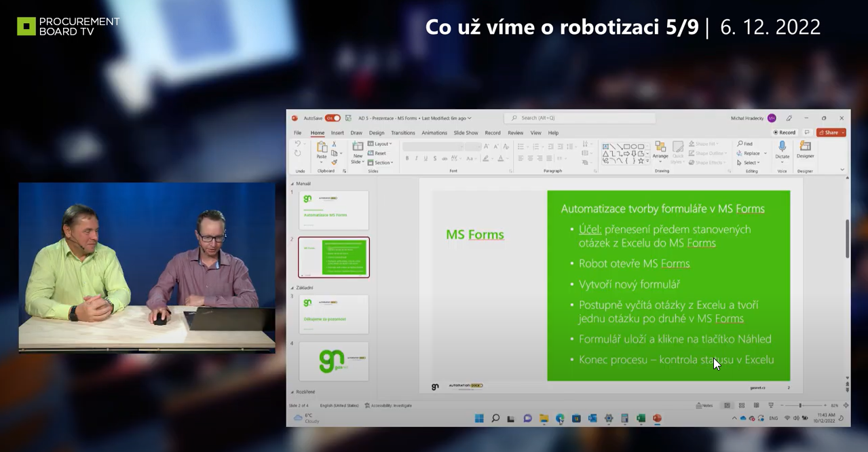868x452 pixels.
Task: Click the Increase Font Size icon
Action: pos(487,147)
